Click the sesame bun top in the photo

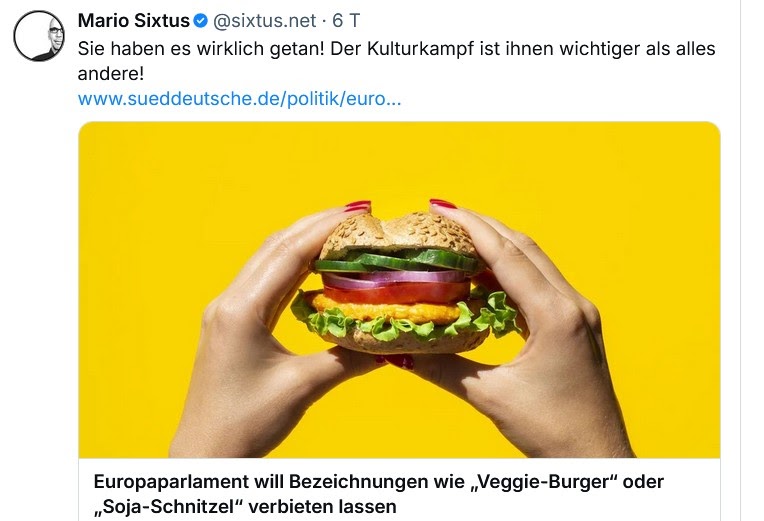[397, 234]
